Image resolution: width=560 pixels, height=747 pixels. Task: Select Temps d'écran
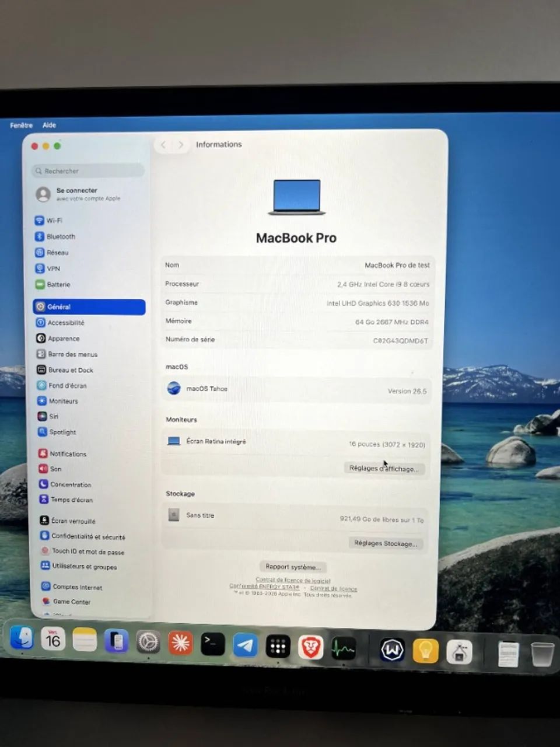(x=66, y=500)
